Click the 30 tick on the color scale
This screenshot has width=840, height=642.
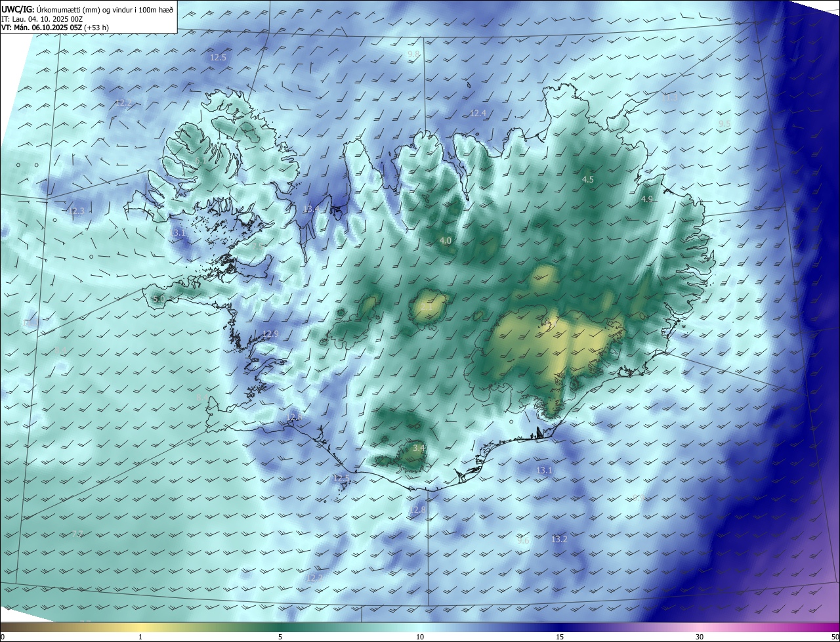click(x=700, y=637)
